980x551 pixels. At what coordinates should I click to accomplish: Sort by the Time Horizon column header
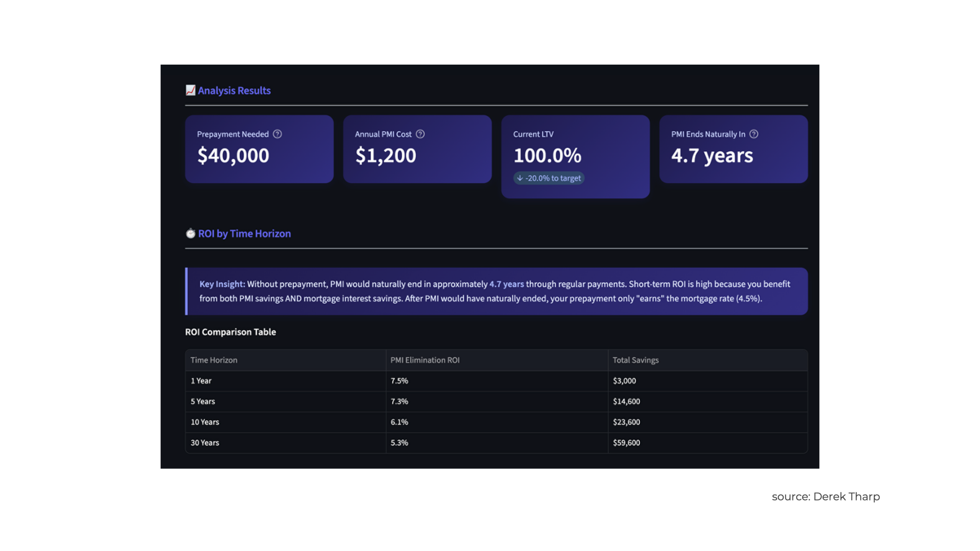(x=214, y=360)
